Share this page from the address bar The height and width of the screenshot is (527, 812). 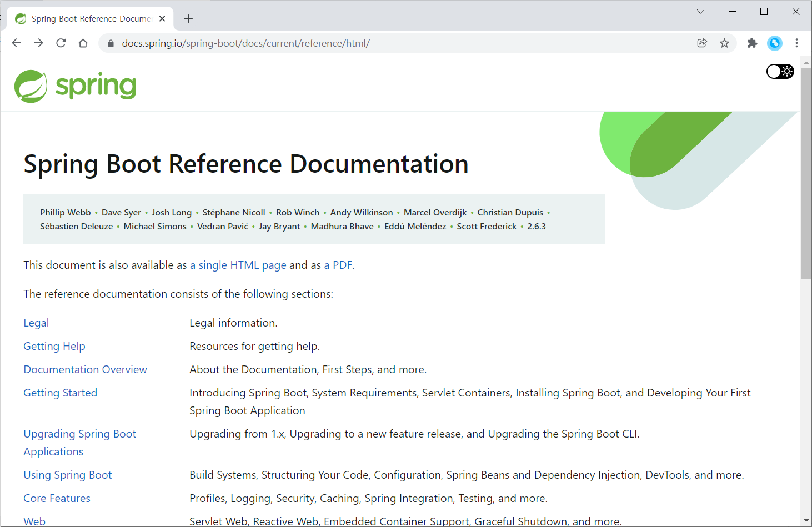[x=702, y=43]
